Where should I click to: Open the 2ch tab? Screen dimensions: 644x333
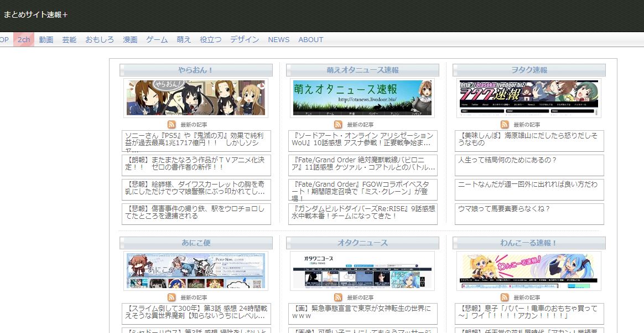(24, 39)
